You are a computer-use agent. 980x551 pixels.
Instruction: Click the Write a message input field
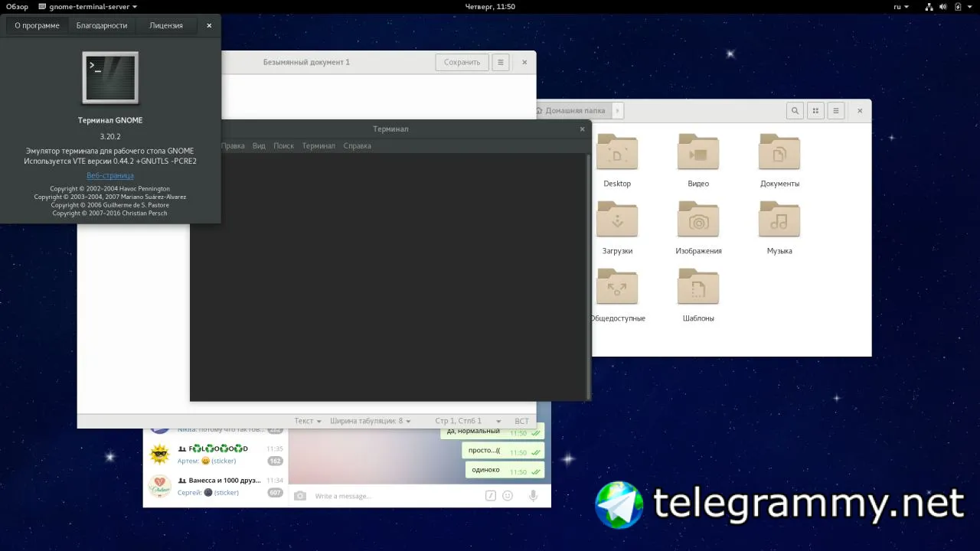click(397, 496)
